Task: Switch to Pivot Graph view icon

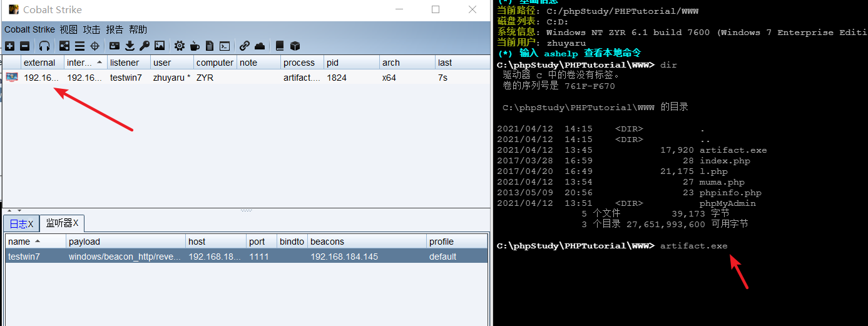Action: (64, 46)
